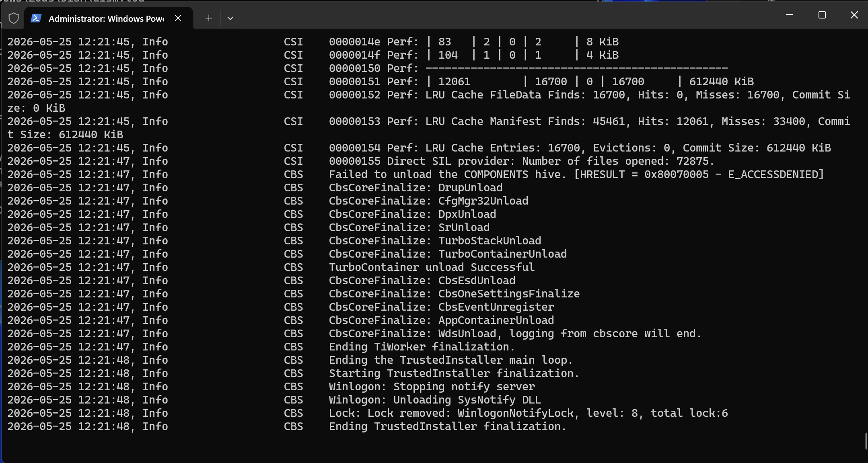Click the '0000014e Perf' row text
This screenshot has height=463, width=868.
tap(474, 42)
